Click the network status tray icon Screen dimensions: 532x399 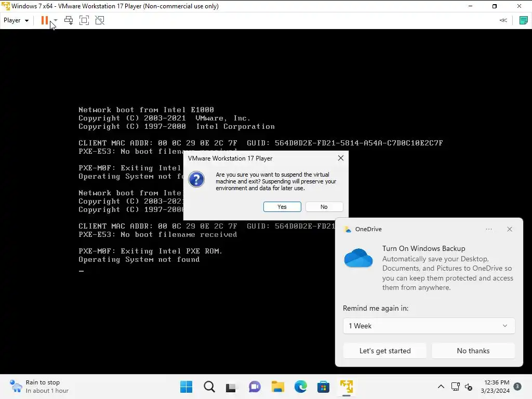point(455,387)
